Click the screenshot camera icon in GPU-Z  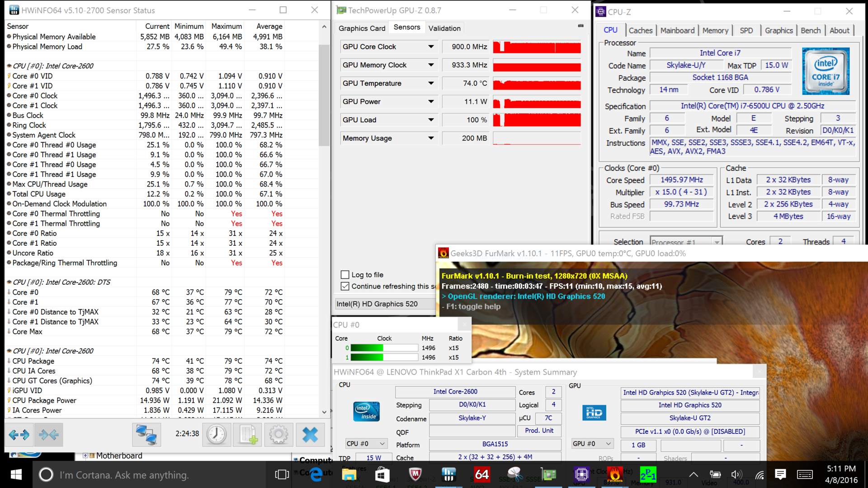[580, 26]
